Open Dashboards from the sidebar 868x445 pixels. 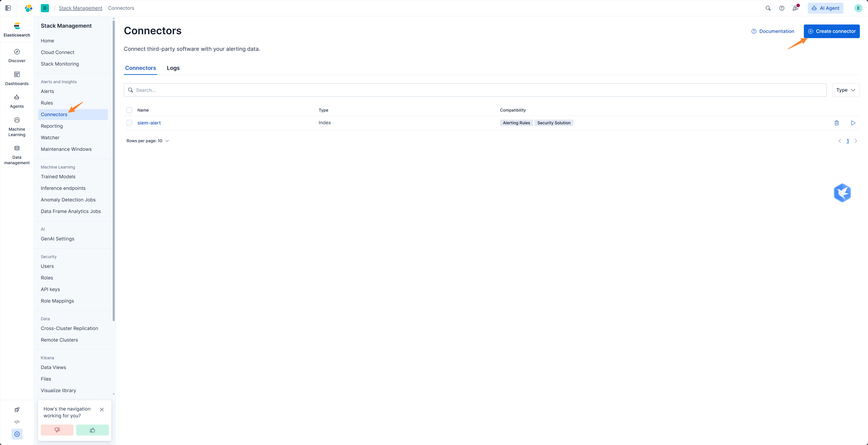17,78
